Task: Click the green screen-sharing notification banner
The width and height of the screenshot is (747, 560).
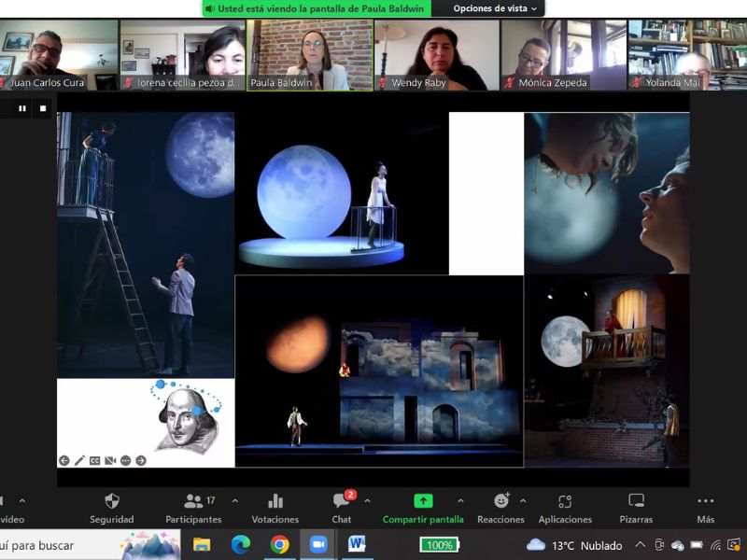Action: [317, 8]
